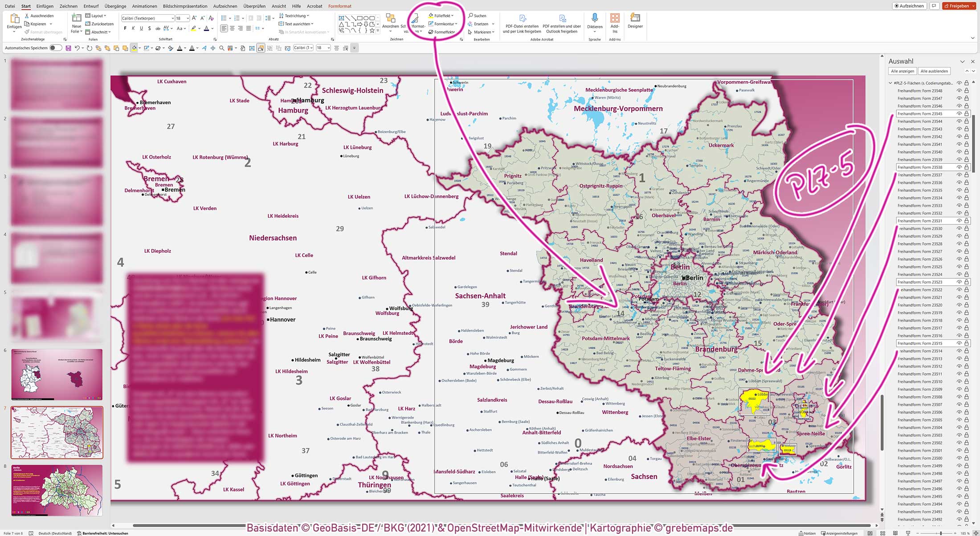
Task: Lock the shape Freihandform: Form 23545
Action: click(x=966, y=113)
